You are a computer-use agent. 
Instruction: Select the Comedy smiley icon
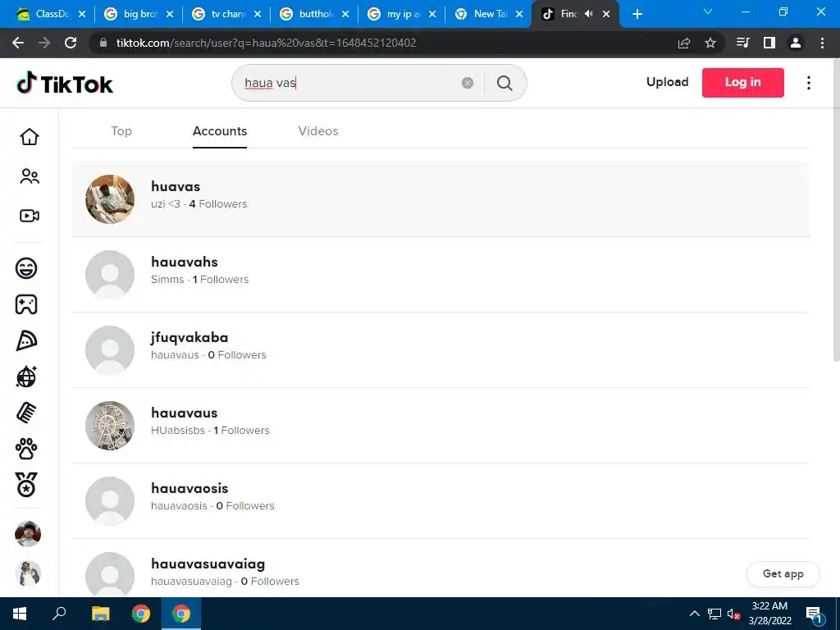coord(26,268)
